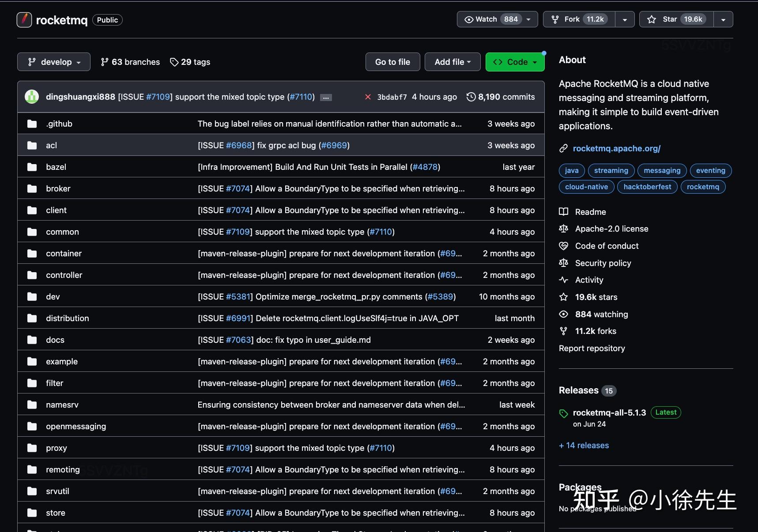Open the develop branch dropdown
This screenshot has height=532, width=758.
(54, 62)
